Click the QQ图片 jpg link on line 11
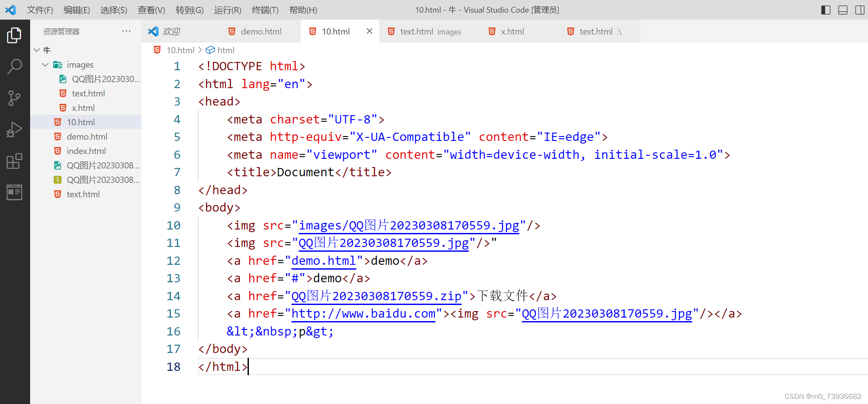Viewport: 868px width, 404px height. tap(383, 243)
